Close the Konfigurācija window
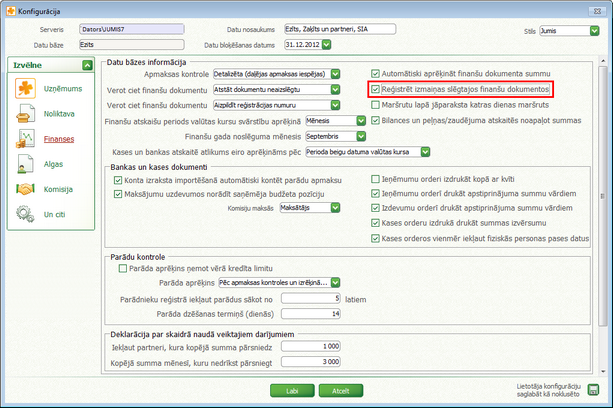This screenshot has height=408, width=613. 597,11
